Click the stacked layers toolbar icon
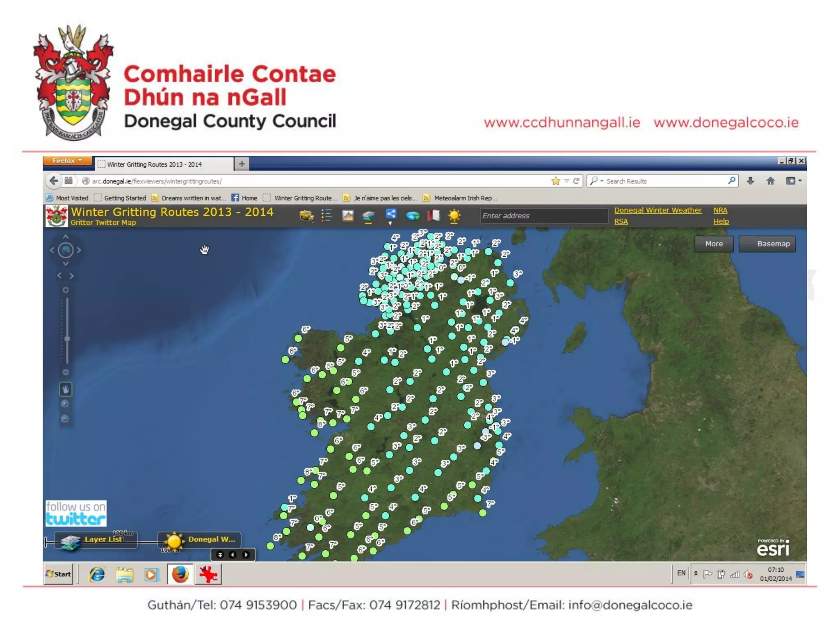This screenshot has width=840, height=630. [x=368, y=216]
